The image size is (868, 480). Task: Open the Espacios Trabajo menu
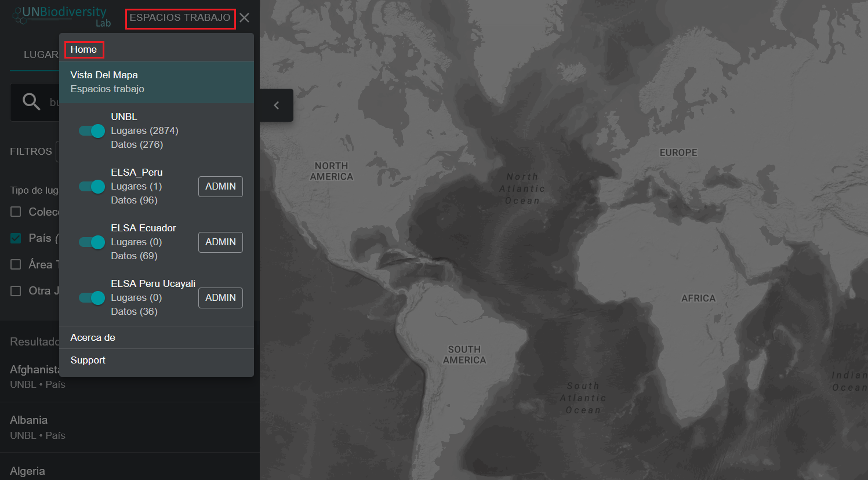click(x=180, y=18)
